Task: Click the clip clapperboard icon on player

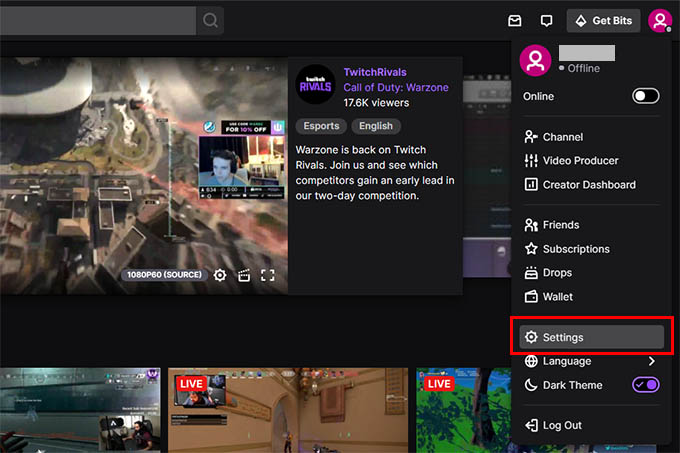Action: 244,275
